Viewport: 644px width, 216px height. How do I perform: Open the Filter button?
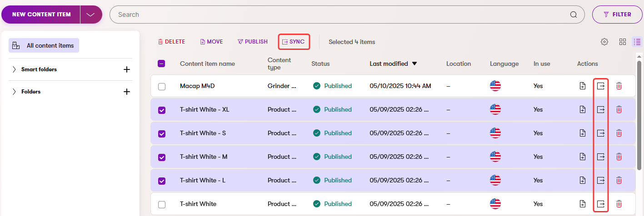pyautogui.click(x=617, y=15)
